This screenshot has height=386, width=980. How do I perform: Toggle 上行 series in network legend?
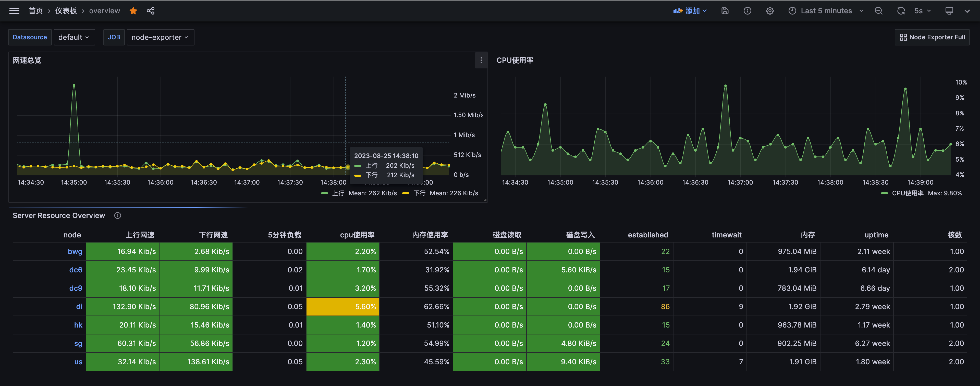[338, 193]
